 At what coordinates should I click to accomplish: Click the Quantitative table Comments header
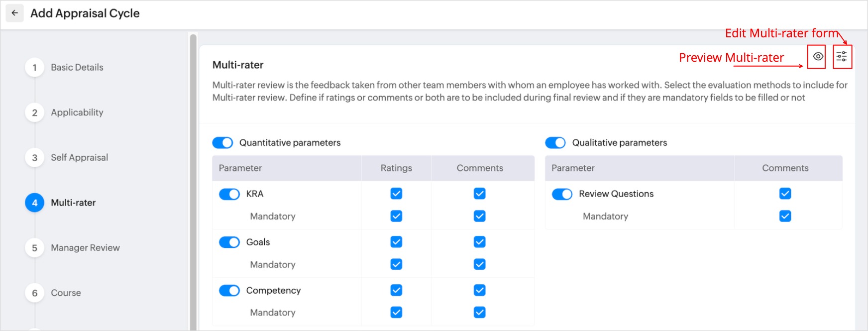480,168
